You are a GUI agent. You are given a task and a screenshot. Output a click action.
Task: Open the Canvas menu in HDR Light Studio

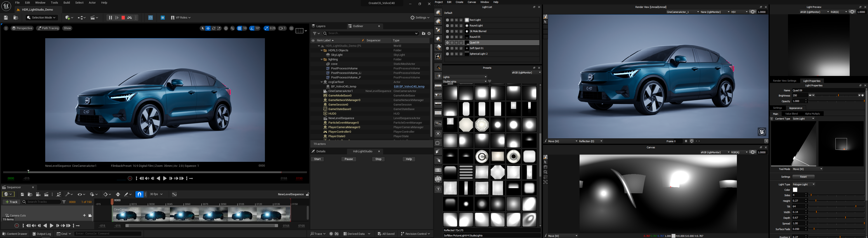[x=472, y=2]
